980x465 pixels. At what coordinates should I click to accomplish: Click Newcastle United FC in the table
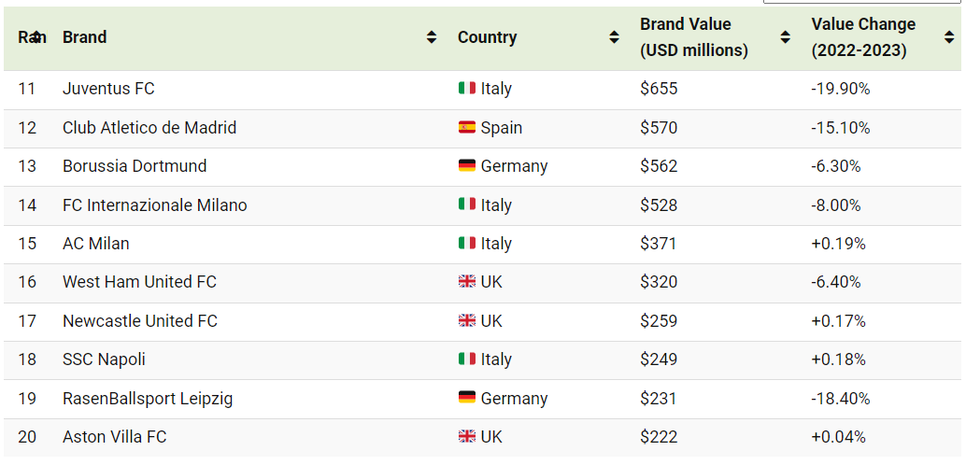pyautogui.click(x=140, y=320)
